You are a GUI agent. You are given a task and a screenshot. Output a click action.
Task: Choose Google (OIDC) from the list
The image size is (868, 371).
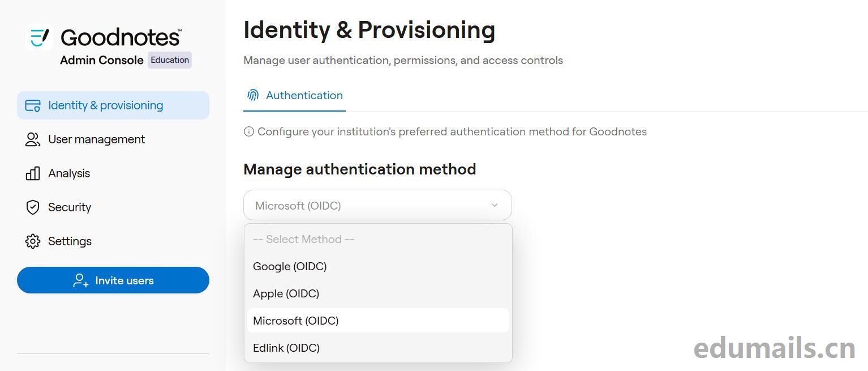point(290,266)
